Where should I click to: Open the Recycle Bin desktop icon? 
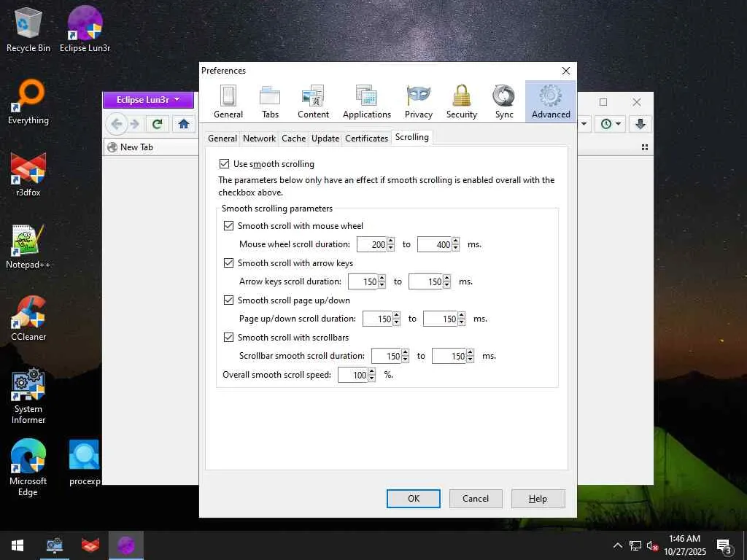click(28, 31)
